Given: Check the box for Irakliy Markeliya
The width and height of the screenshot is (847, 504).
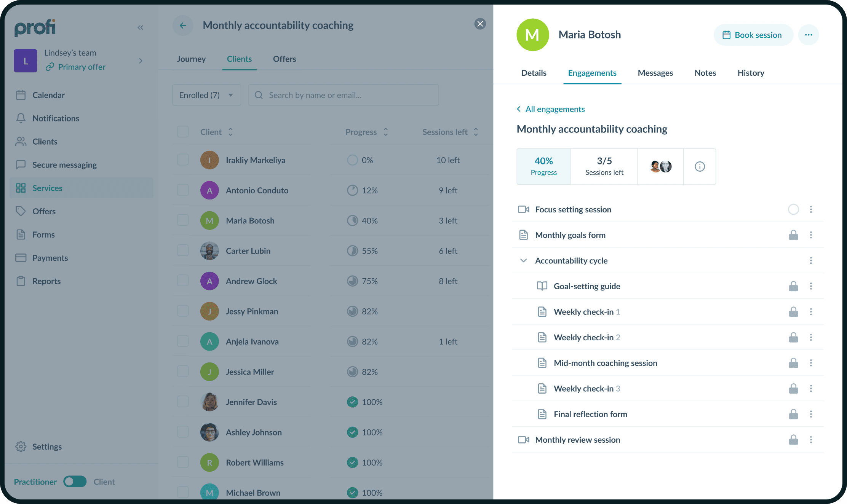Looking at the screenshot, I should 183,160.
